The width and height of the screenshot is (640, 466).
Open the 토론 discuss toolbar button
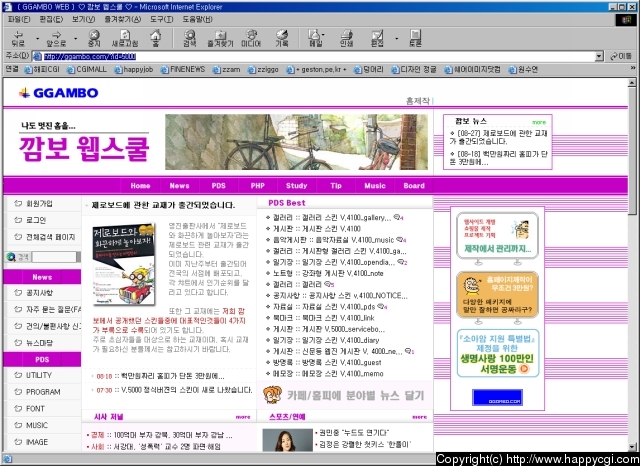pos(415,38)
